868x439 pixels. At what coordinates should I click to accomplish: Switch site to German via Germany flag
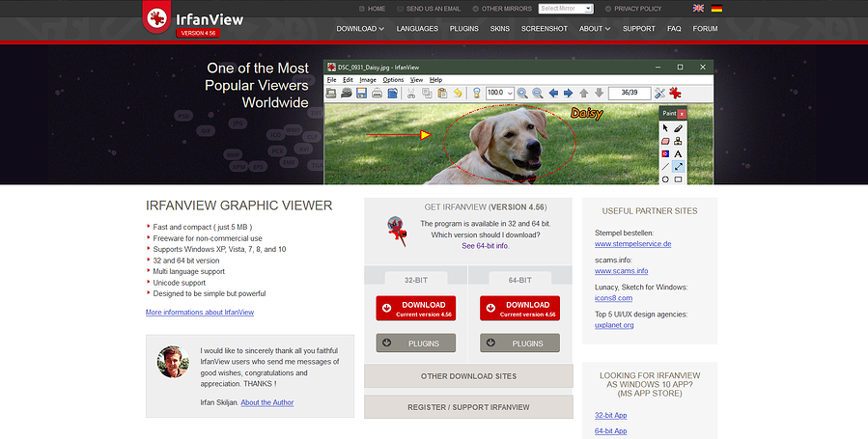(x=716, y=9)
